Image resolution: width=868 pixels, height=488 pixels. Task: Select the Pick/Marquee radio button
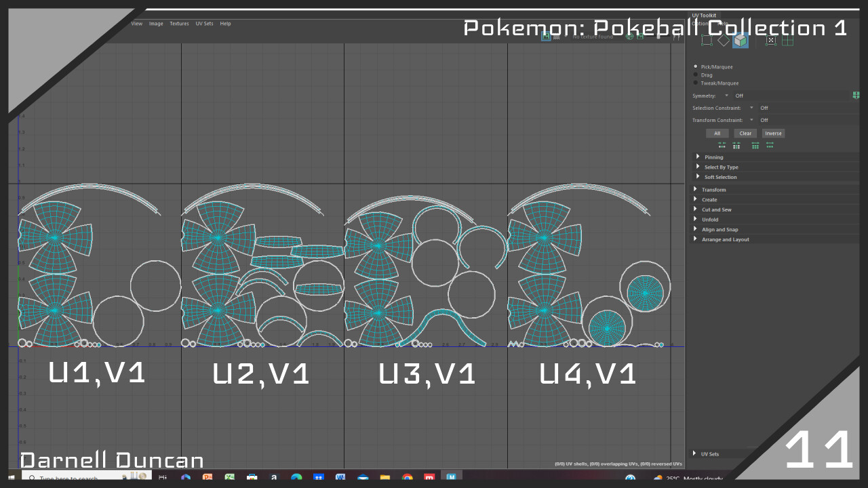coord(696,66)
